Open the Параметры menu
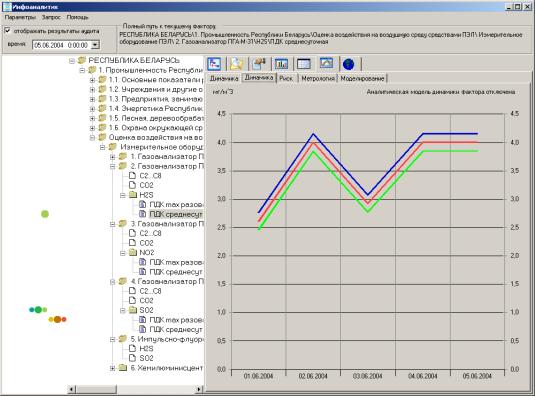Viewport: 535px width, 396px height. click(20, 17)
